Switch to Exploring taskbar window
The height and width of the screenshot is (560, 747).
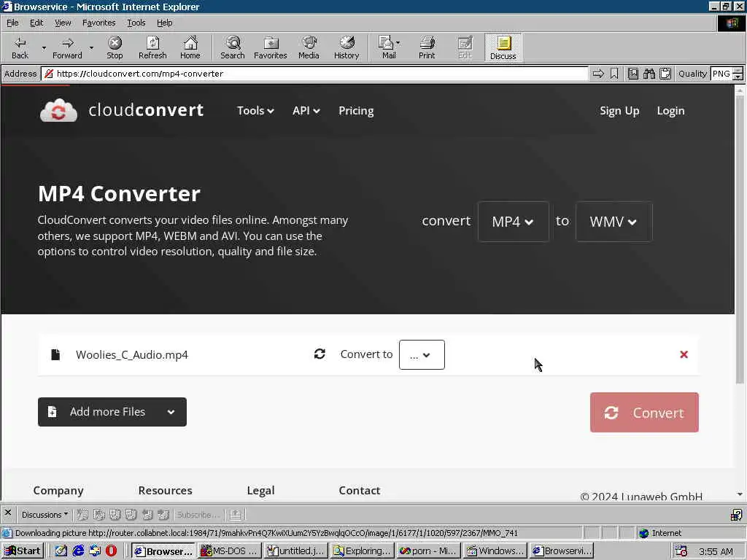(362, 551)
